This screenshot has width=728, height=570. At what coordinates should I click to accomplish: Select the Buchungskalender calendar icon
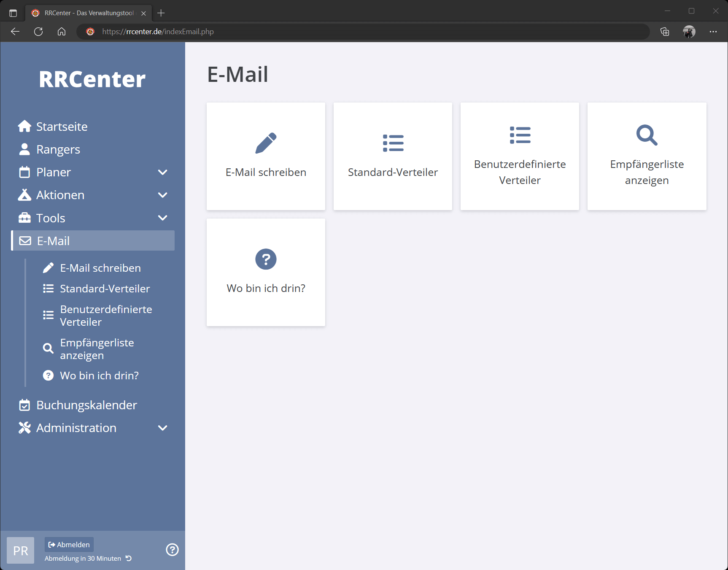pos(24,405)
